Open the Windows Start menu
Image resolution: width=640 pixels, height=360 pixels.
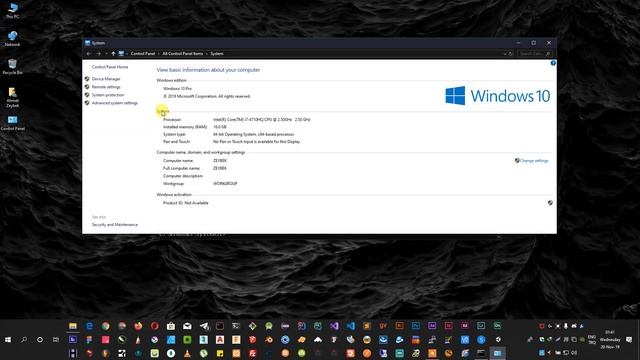8,340
